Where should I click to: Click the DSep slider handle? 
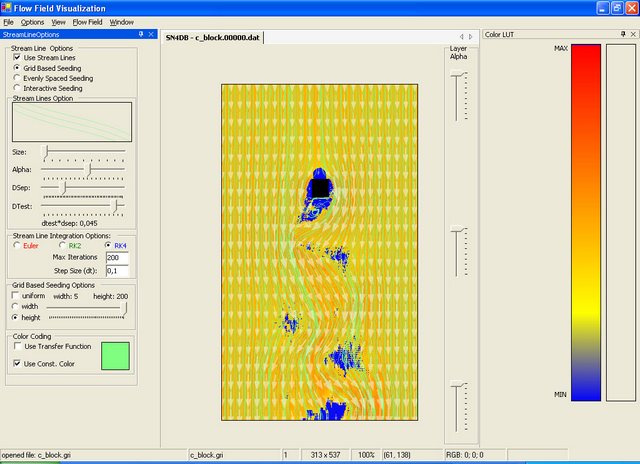coord(64,187)
